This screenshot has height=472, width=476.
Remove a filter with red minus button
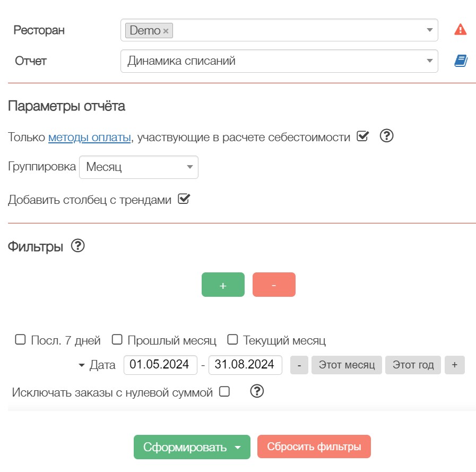[x=274, y=285]
